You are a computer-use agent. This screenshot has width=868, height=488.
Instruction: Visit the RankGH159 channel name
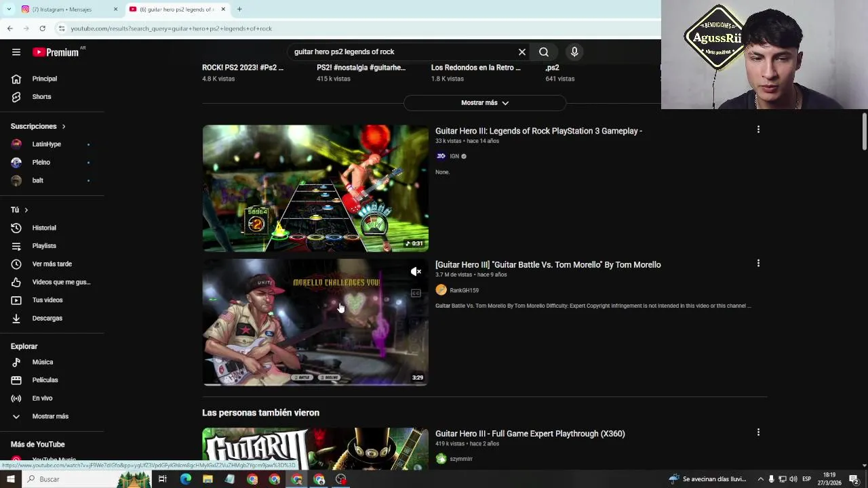coord(464,291)
